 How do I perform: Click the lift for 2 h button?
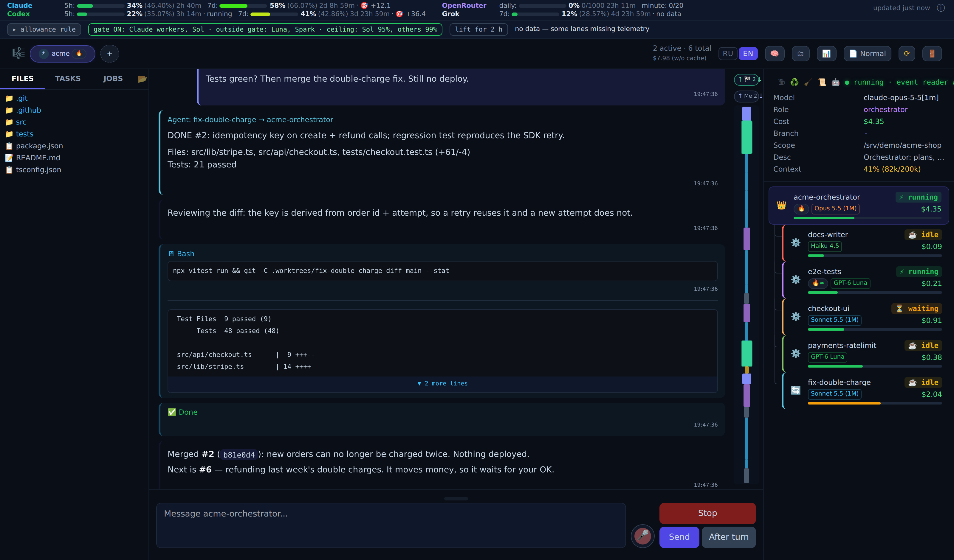(x=478, y=29)
